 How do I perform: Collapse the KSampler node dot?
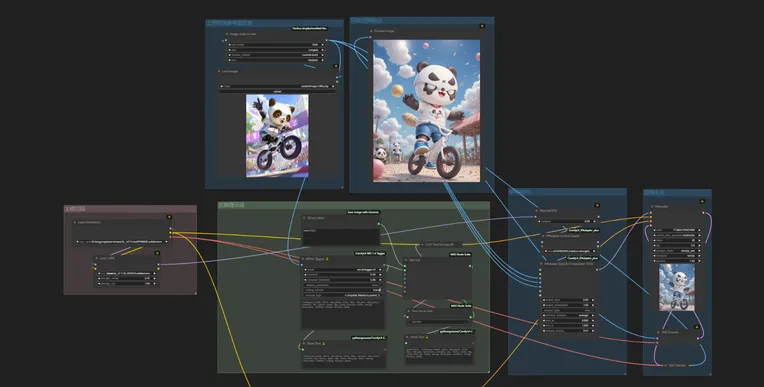[652, 207]
